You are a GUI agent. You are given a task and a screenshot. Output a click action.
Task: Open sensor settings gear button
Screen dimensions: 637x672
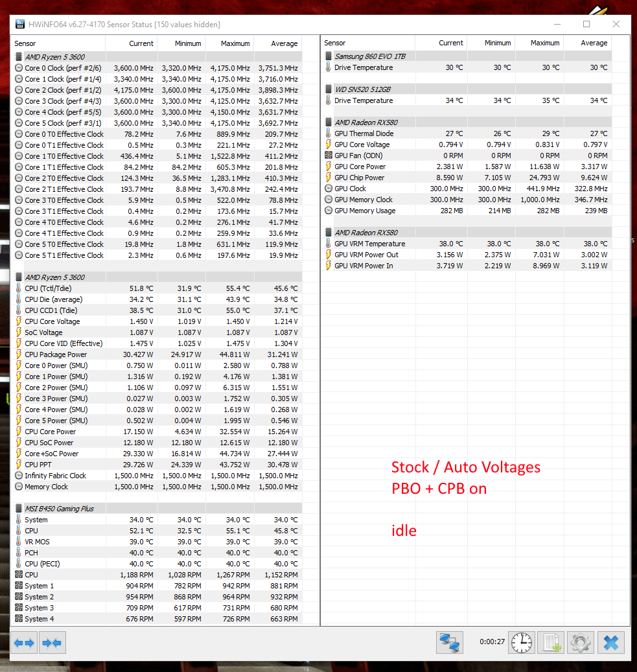(x=581, y=642)
